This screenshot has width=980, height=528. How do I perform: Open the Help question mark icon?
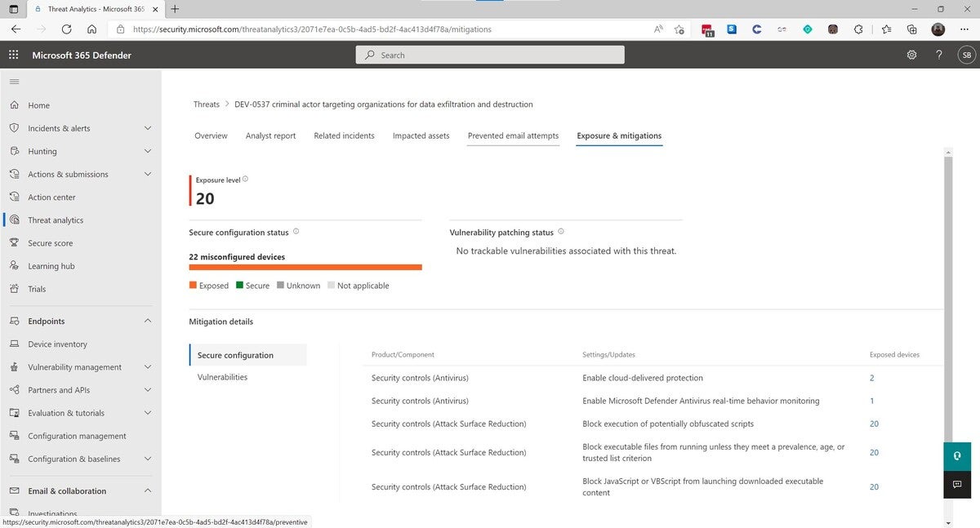pos(939,55)
